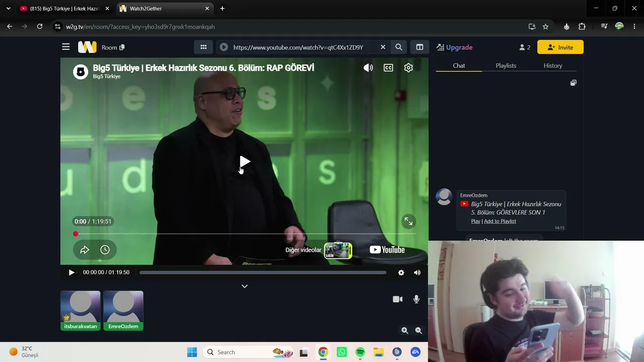Open the Windows Start menu
This screenshot has height=362, width=644.
point(192,352)
